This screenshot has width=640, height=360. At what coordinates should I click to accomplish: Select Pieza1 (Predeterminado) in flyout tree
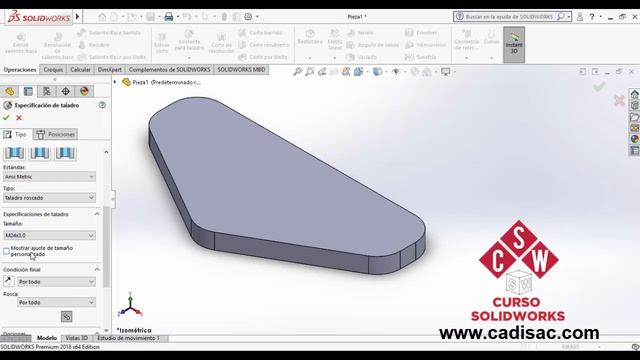162,82
